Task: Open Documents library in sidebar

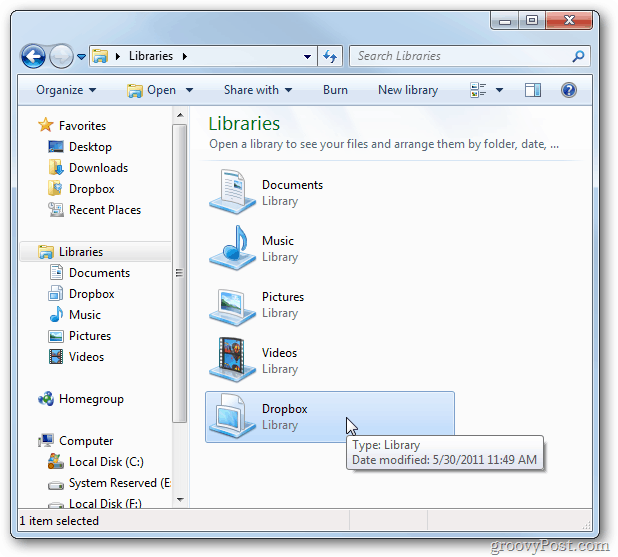Action: (99, 273)
